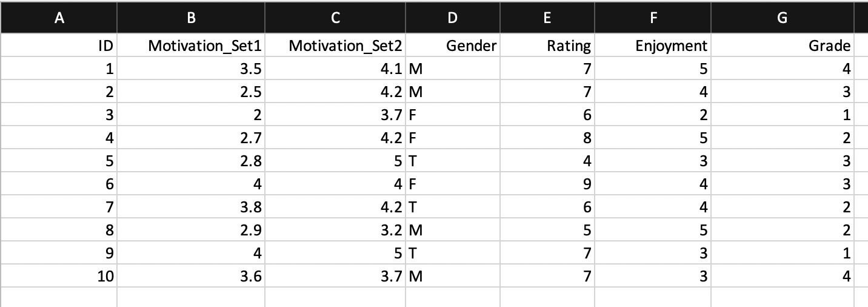
Task: Select the Rating header cell
Action: [x=547, y=46]
